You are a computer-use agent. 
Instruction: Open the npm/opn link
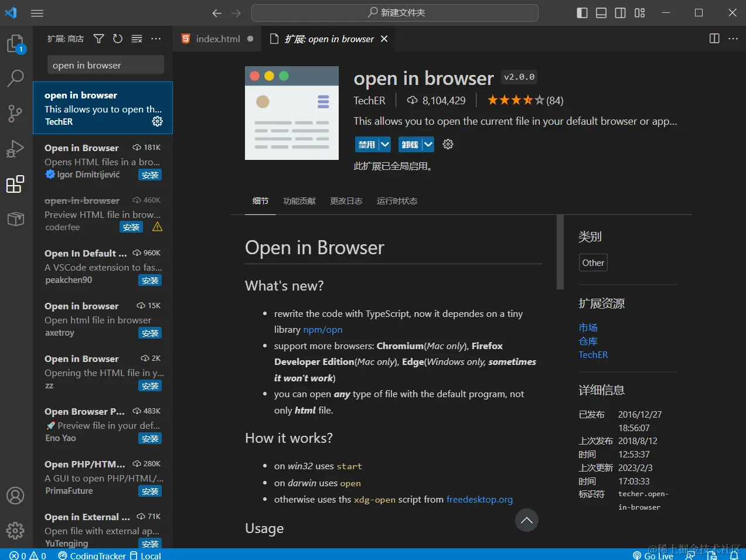point(323,330)
